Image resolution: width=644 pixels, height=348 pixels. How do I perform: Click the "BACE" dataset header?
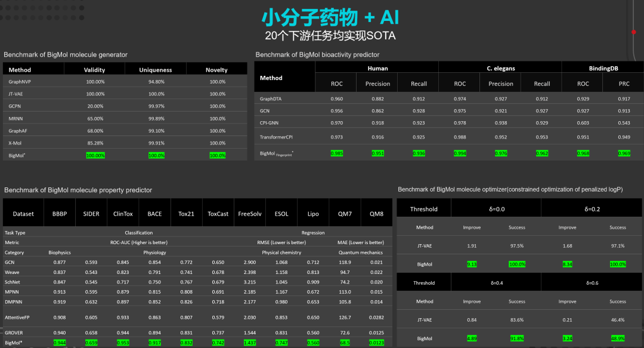[154, 214]
